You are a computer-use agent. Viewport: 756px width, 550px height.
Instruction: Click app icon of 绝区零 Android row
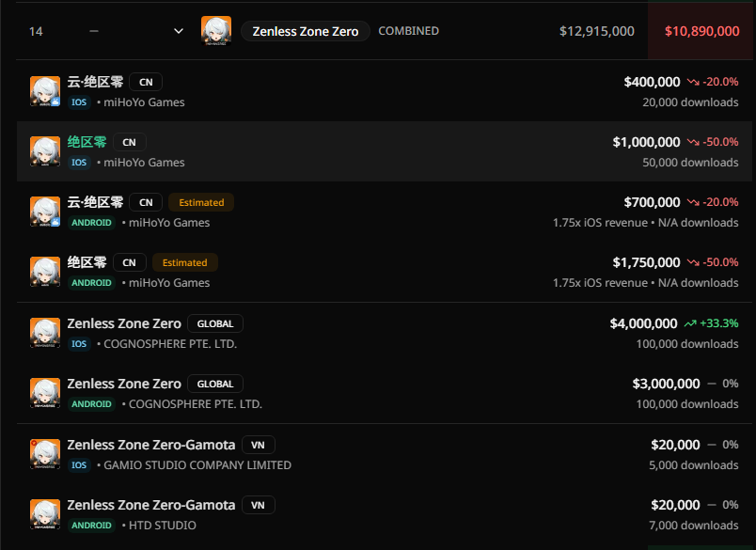click(45, 272)
